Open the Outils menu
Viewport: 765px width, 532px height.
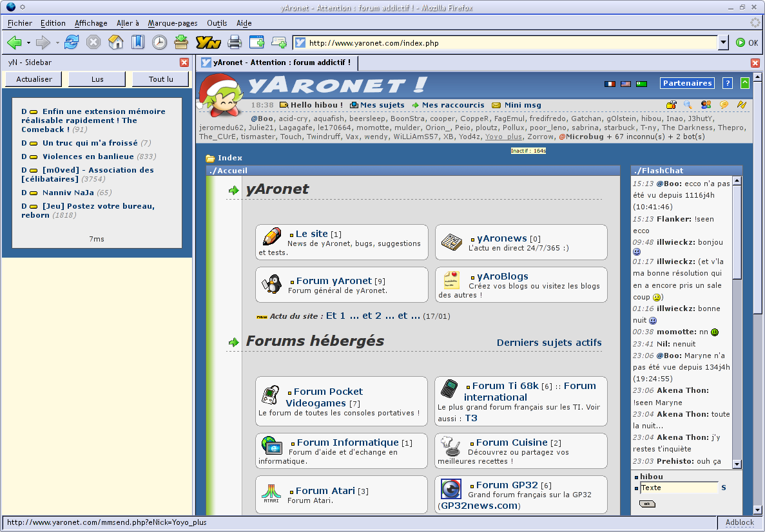(217, 23)
